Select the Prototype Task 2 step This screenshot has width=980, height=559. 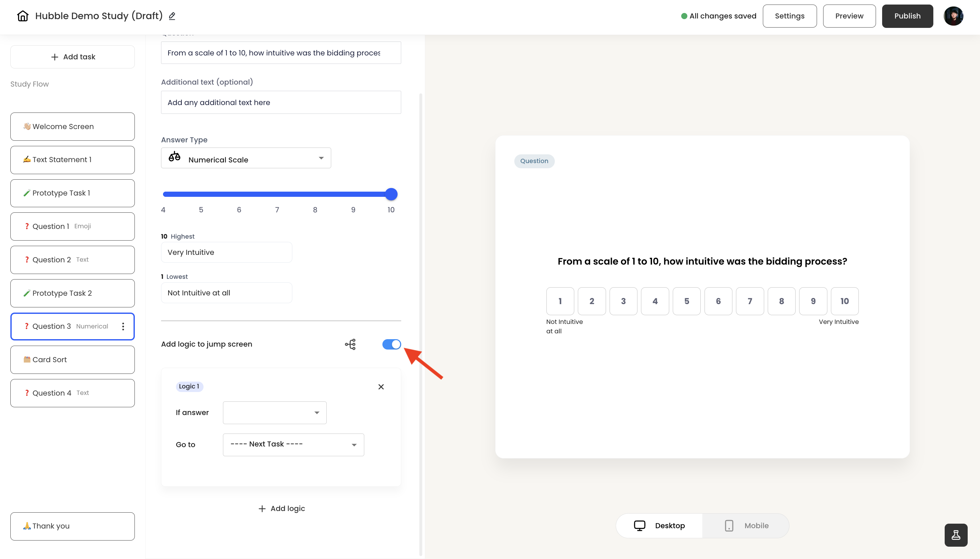tap(73, 293)
